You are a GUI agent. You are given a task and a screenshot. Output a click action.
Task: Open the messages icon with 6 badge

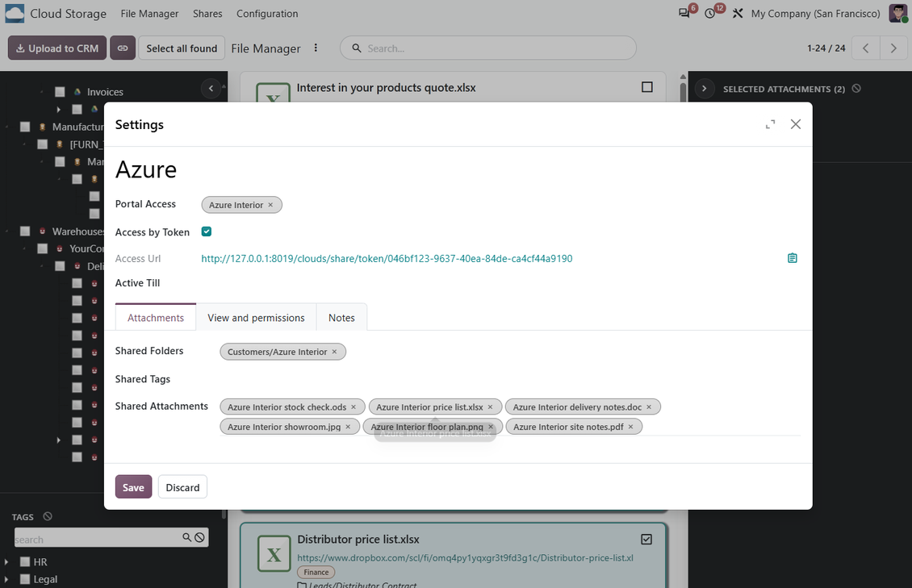684,13
